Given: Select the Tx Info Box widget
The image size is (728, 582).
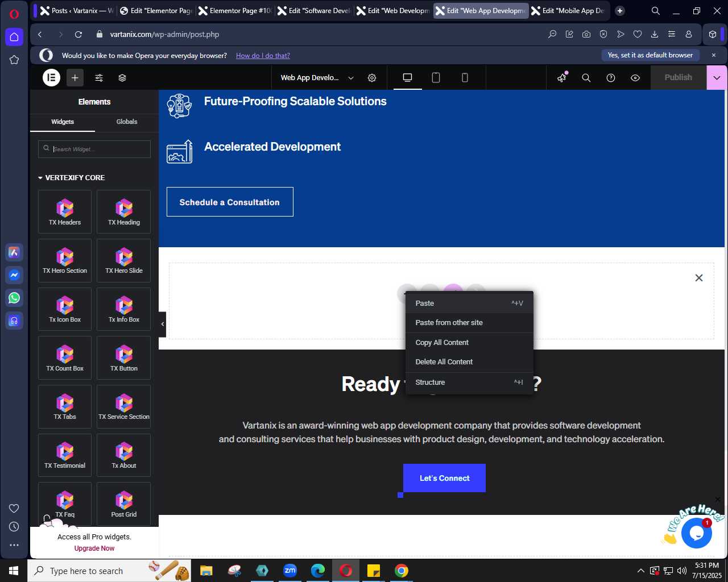Looking at the screenshot, I should click(x=124, y=309).
